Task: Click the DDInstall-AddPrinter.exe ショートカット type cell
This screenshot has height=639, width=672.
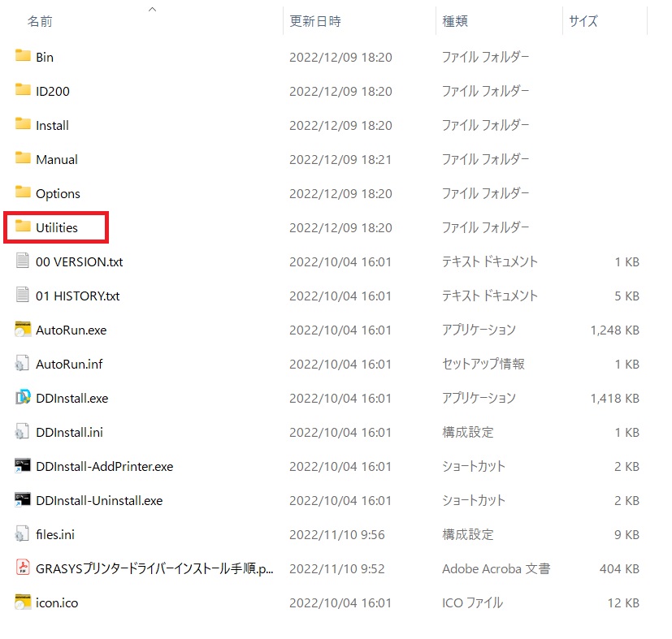Action: pyautogui.click(x=474, y=466)
